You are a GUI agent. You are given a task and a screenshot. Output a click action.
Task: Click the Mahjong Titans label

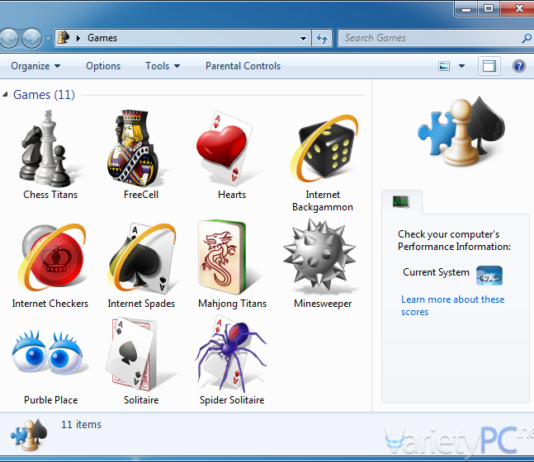coord(232,303)
